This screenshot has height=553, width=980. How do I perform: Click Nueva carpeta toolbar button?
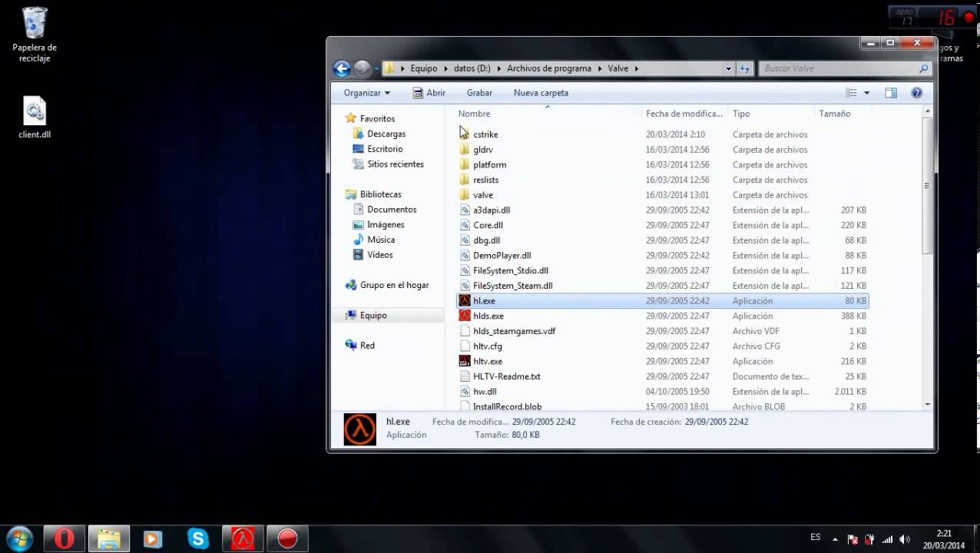tap(541, 93)
